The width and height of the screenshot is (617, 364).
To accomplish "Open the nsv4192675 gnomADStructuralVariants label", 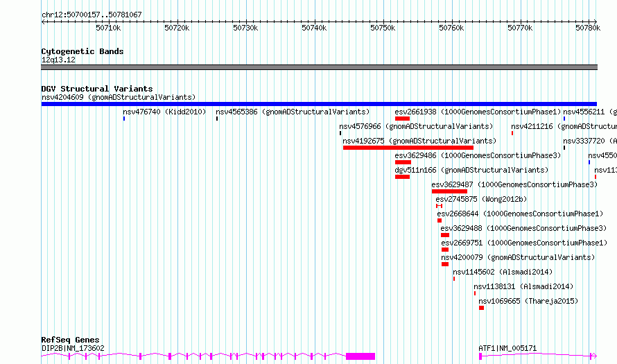I will [419, 141].
